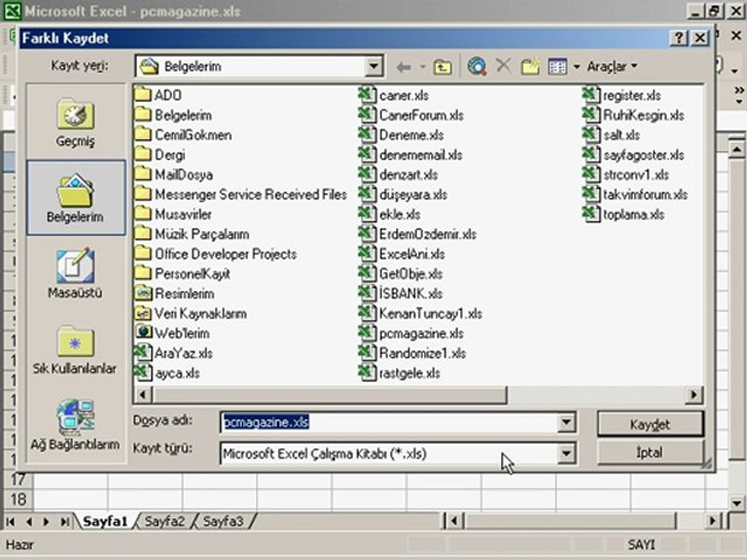
Task: Open Search the Web tool
Action: click(477, 66)
